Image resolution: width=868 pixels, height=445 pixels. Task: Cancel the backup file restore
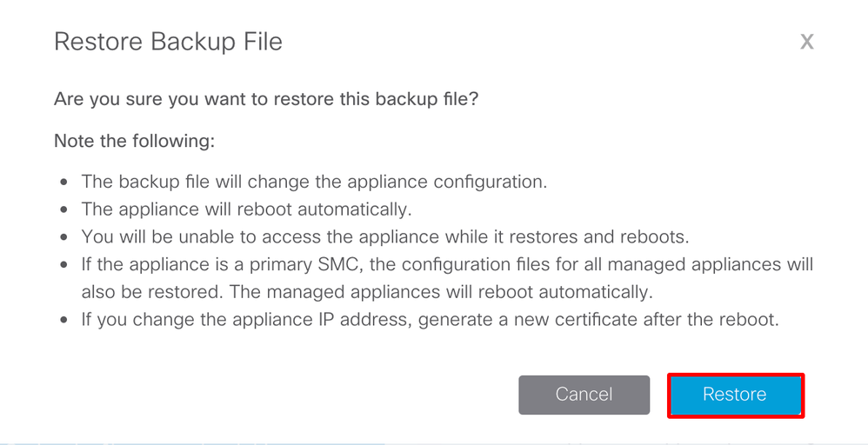(x=584, y=395)
